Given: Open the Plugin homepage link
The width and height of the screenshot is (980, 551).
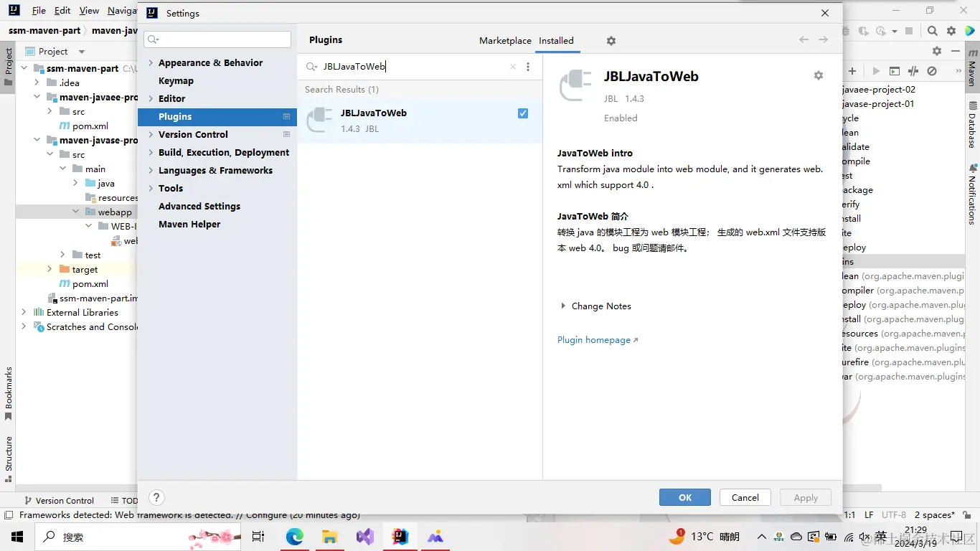Looking at the screenshot, I should 598,340.
